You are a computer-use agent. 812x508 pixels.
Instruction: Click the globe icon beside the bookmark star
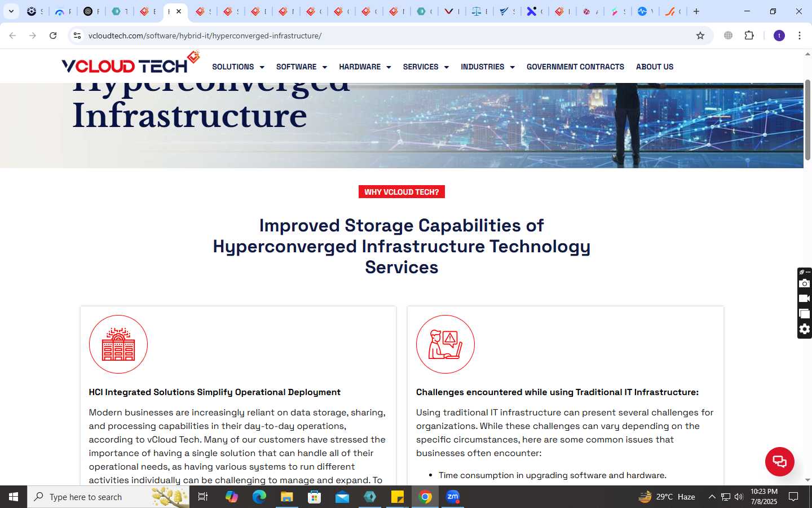click(729, 36)
